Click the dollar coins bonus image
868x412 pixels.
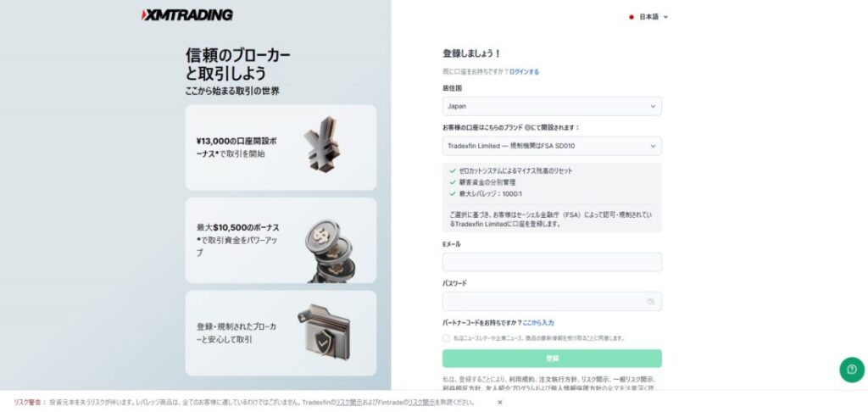(x=327, y=250)
